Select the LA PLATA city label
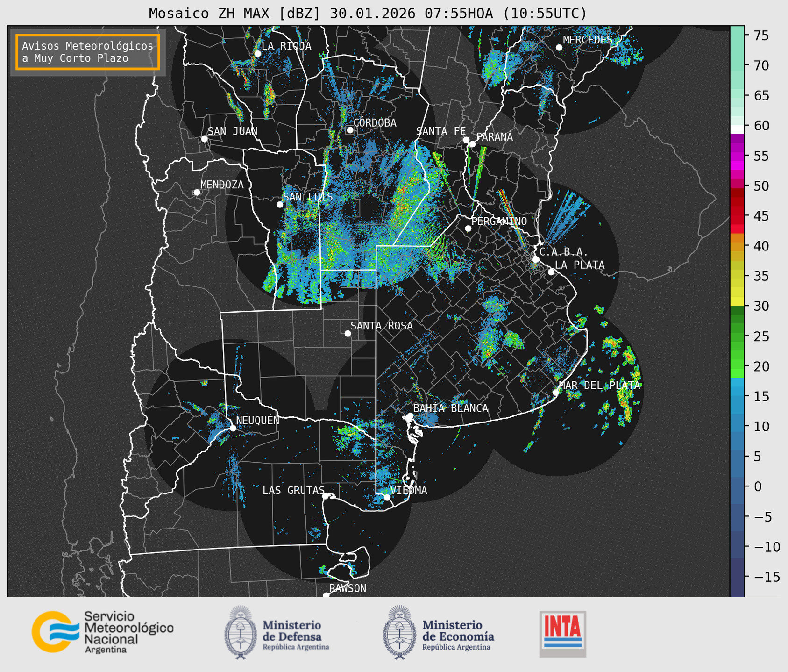Screen dimensions: 788x672 [x=580, y=265]
